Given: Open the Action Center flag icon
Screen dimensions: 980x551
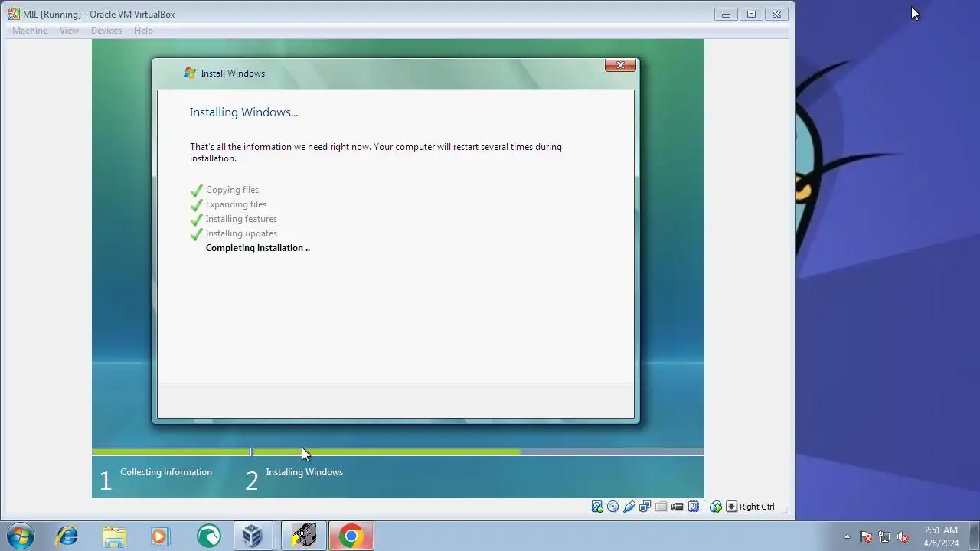Looking at the screenshot, I should click(x=866, y=536).
